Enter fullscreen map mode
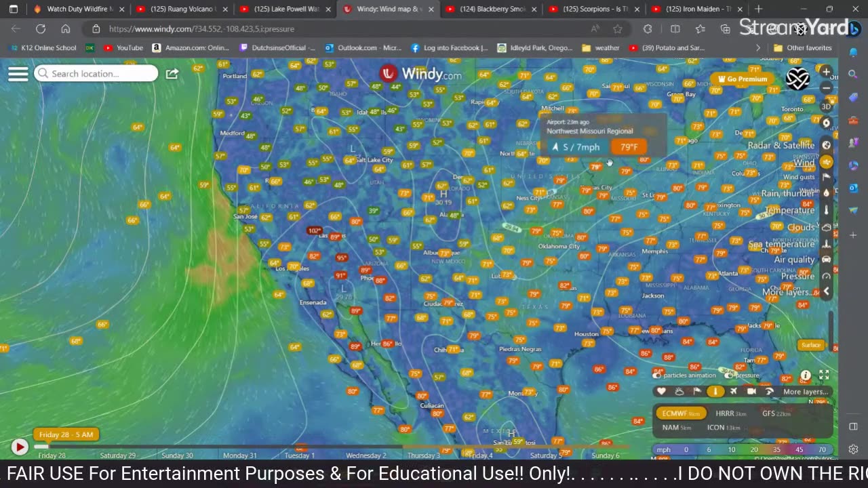The image size is (868, 488). (x=824, y=375)
